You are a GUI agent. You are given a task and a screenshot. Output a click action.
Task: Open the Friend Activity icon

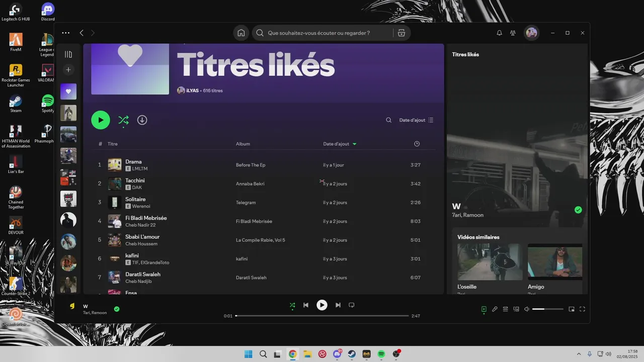[x=513, y=33]
